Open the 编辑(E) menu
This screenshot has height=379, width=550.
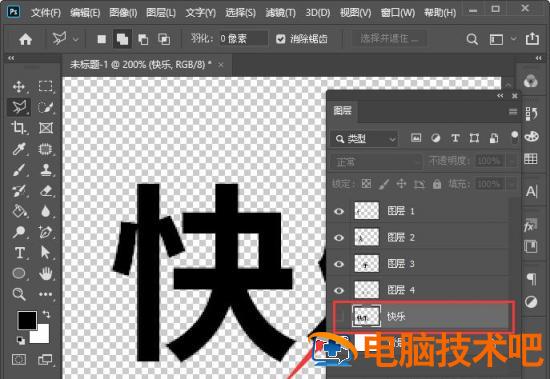click(x=85, y=13)
